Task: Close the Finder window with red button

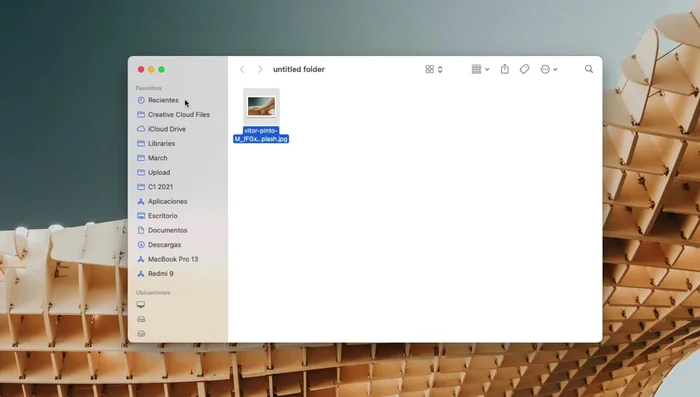Action: pyautogui.click(x=141, y=69)
